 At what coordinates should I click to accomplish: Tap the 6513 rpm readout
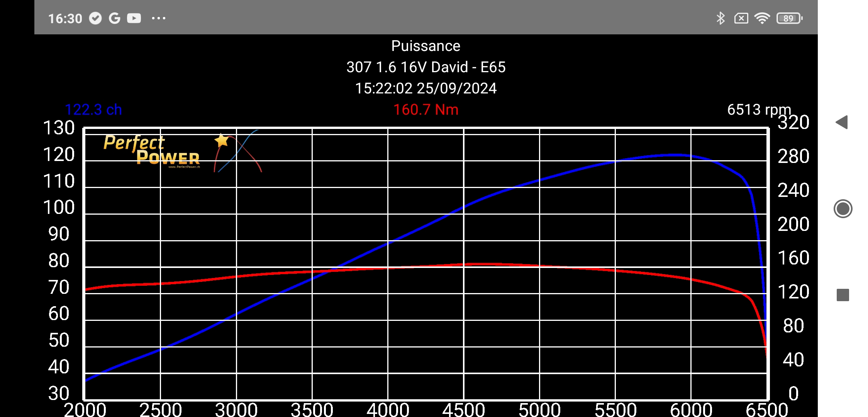click(x=759, y=110)
